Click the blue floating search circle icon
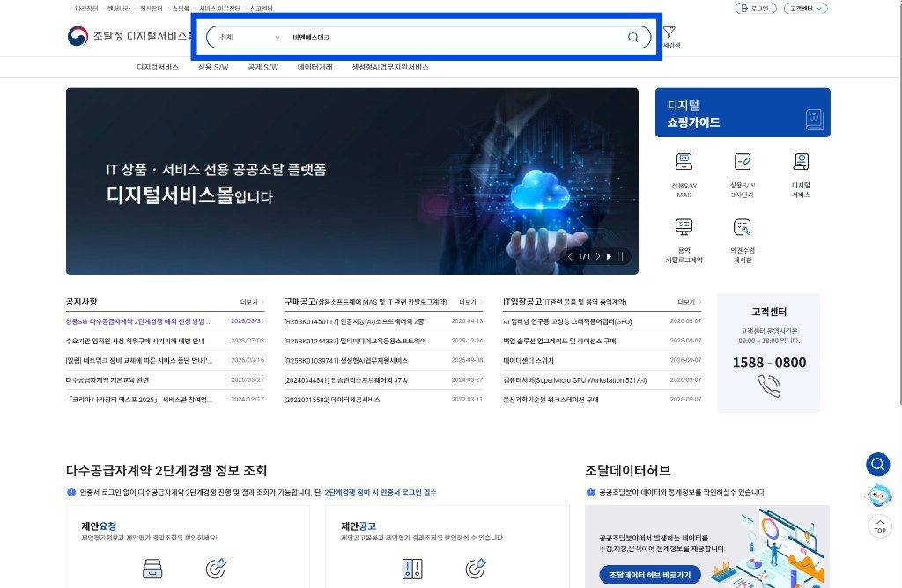This screenshot has width=902, height=588. pyautogui.click(x=878, y=464)
